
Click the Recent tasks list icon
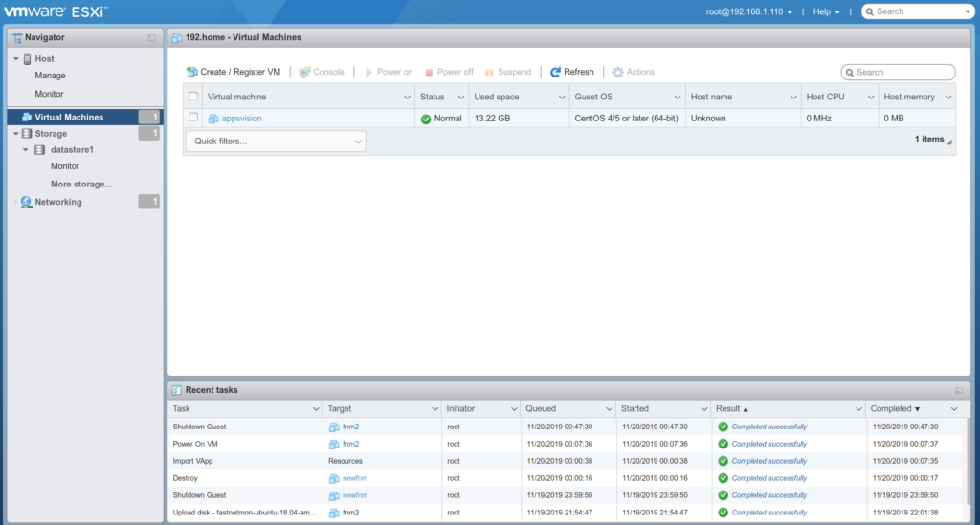pyautogui.click(x=177, y=390)
